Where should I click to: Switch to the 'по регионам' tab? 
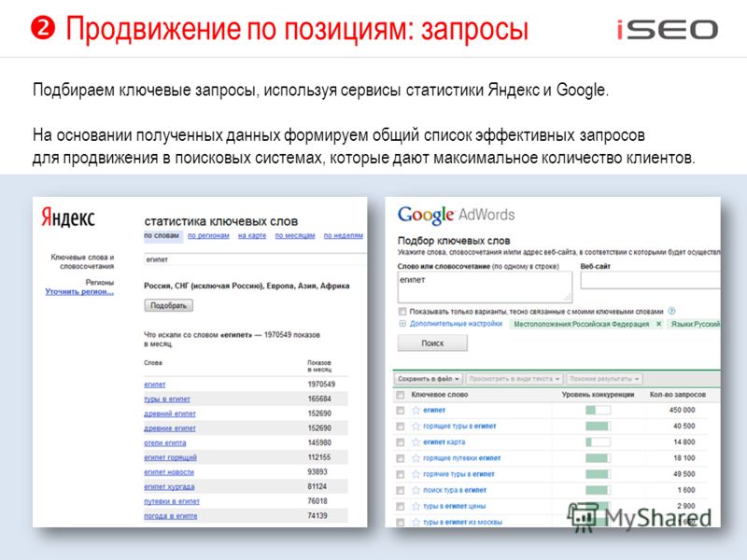click(208, 236)
